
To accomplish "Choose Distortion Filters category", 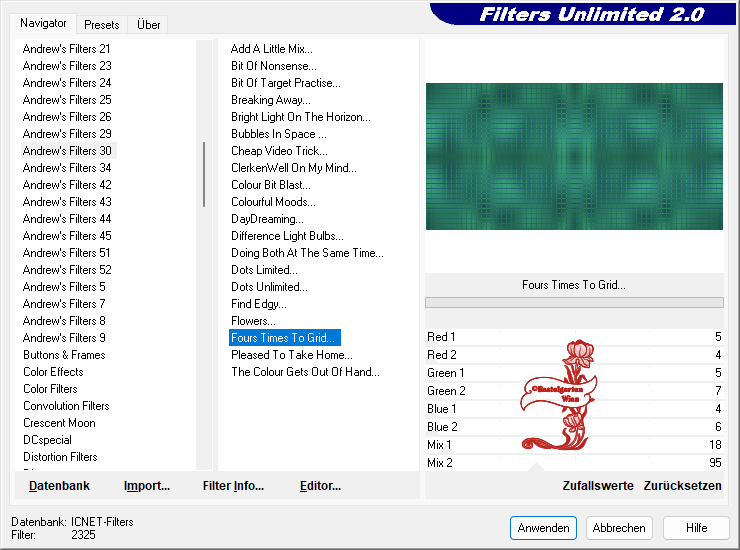I will point(60,457).
